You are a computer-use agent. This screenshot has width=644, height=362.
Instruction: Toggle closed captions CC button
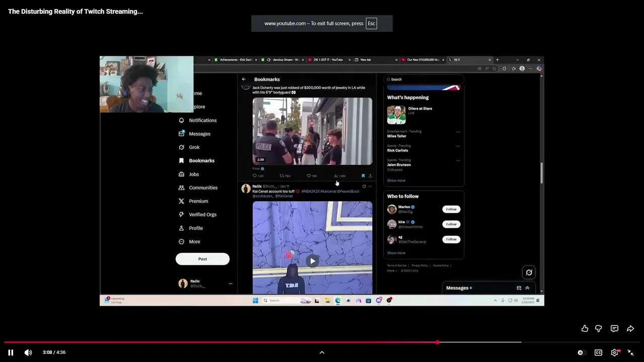[x=598, y=352]
